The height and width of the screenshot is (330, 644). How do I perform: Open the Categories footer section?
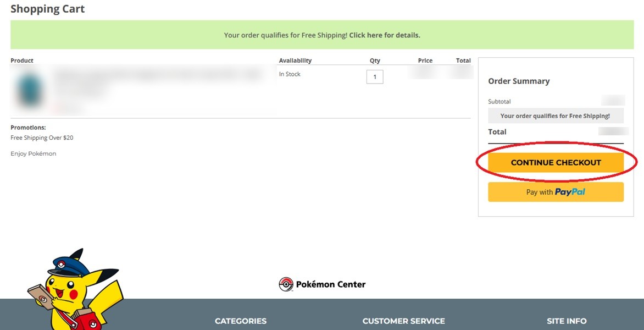[240, 321]
